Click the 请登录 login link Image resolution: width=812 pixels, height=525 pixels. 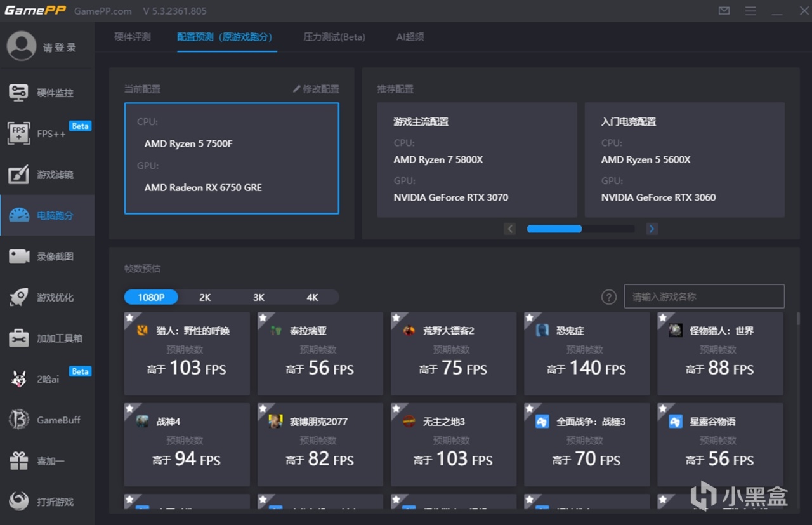[60, 48]
